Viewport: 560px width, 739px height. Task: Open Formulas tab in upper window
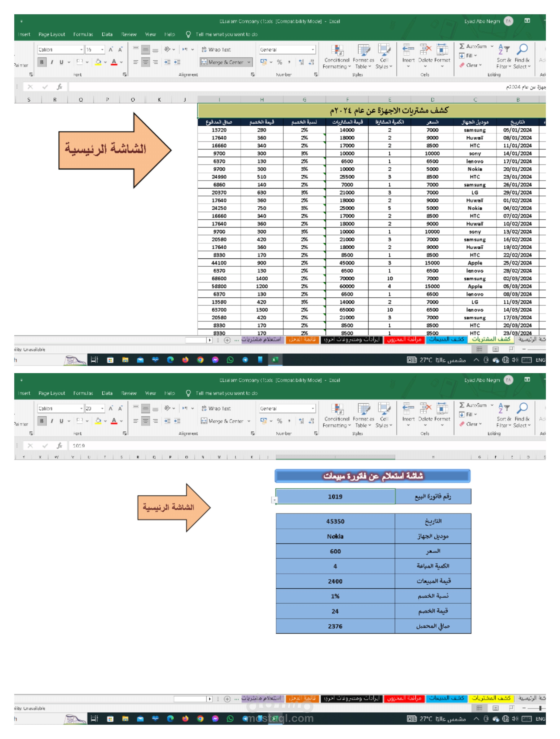point(83,34)
